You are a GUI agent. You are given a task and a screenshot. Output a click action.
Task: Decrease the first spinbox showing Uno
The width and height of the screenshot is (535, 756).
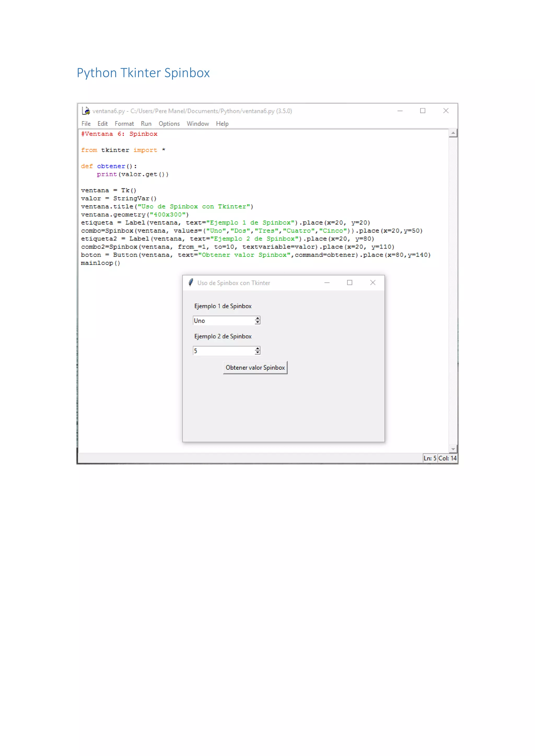[258, 322]
